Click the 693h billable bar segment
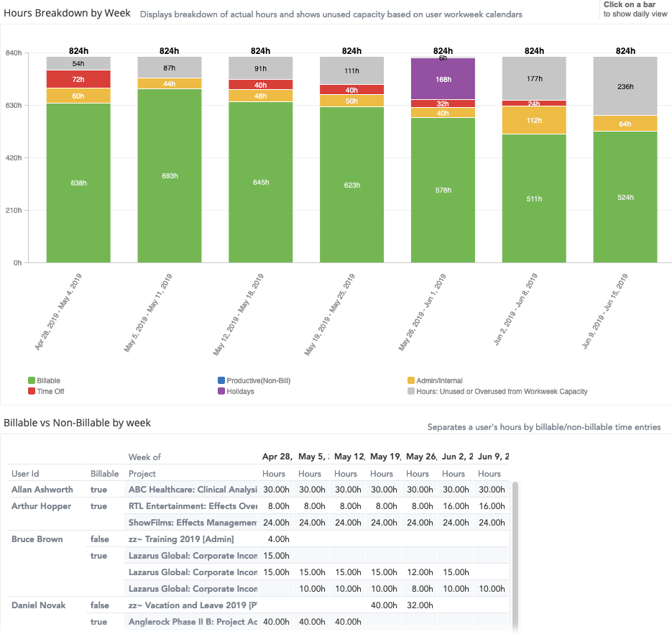The width and height of the screenshot is (672, 637). pyautogui.click(x=170, y=175)
